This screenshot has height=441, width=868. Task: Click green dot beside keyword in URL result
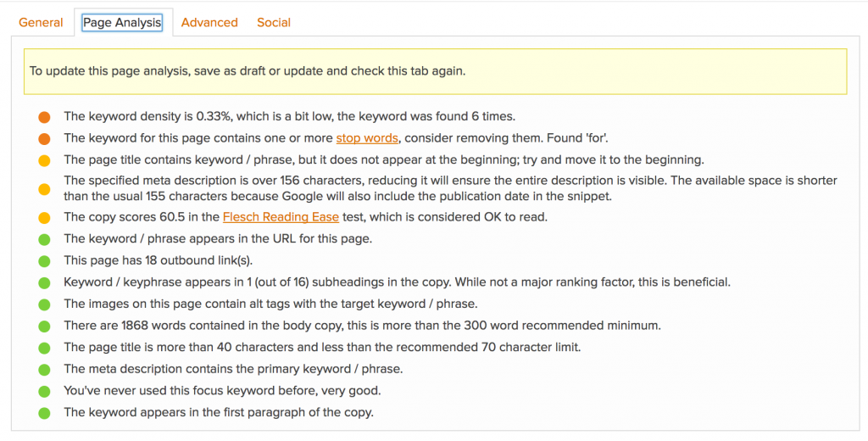point(44,239)
